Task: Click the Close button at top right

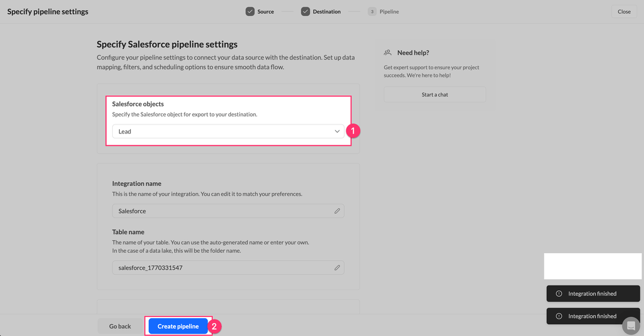Action: coord(624,11)
